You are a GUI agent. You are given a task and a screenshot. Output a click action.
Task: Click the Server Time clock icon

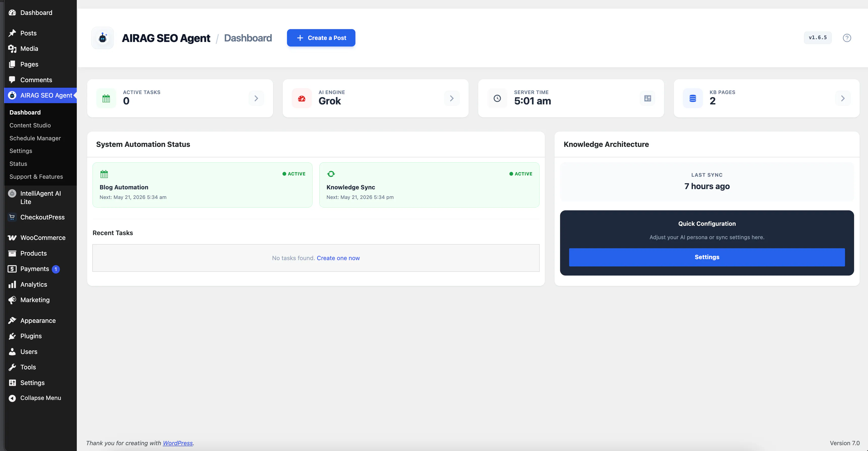click(497, 98)
